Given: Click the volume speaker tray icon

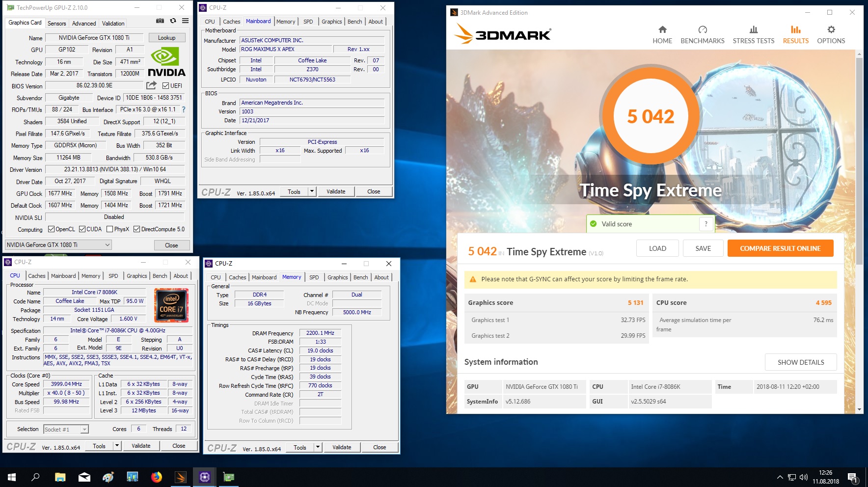Looking at the screenshot, I should point(803,477).
